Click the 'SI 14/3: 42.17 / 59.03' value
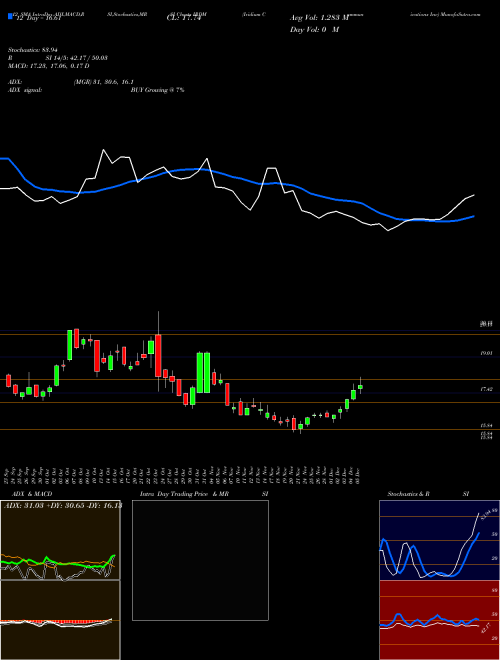Image resolution: width=500 pixels, height=660 pixels. click(77, 58)
